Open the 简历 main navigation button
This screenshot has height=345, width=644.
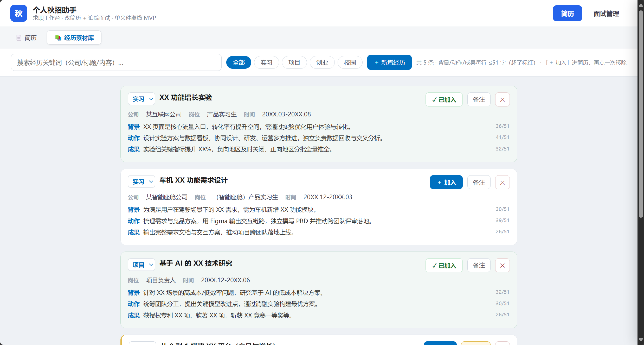pos(567,13)
